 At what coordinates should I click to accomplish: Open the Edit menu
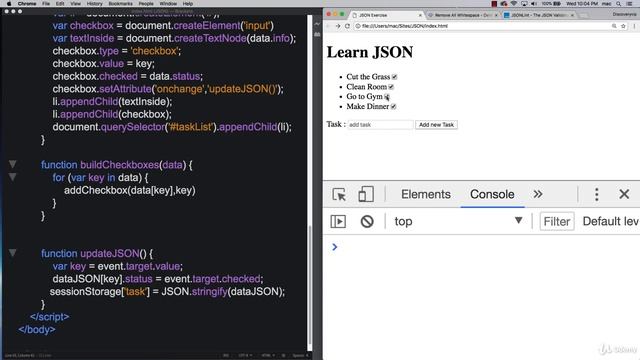pos(60,4)
